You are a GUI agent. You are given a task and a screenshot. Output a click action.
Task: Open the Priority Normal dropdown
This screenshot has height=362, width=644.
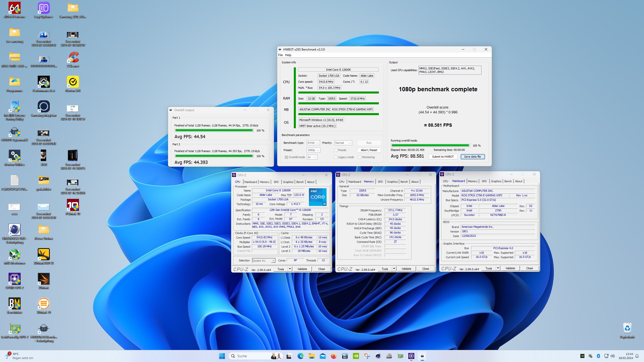[343, 143]
